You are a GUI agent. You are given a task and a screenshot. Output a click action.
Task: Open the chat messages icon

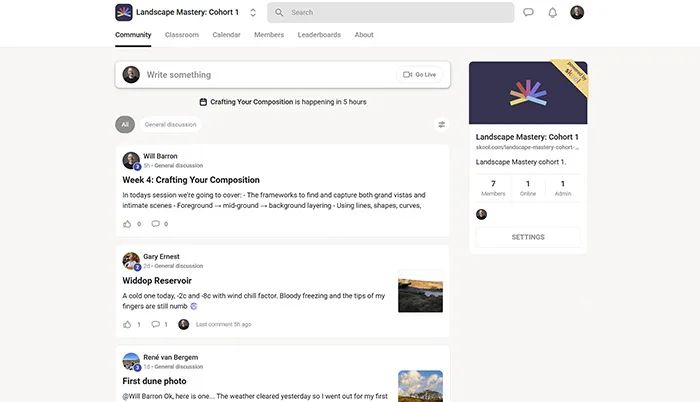point(528,13)
